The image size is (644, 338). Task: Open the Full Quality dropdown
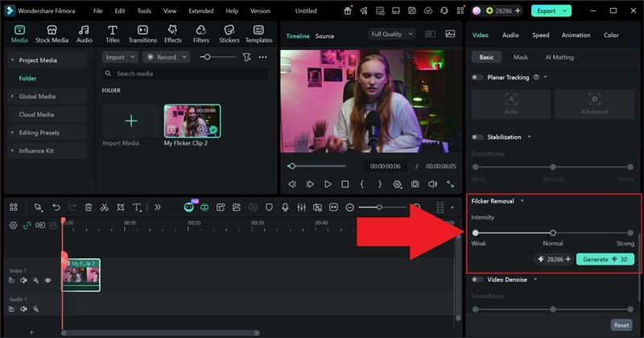tap(392, 35)
